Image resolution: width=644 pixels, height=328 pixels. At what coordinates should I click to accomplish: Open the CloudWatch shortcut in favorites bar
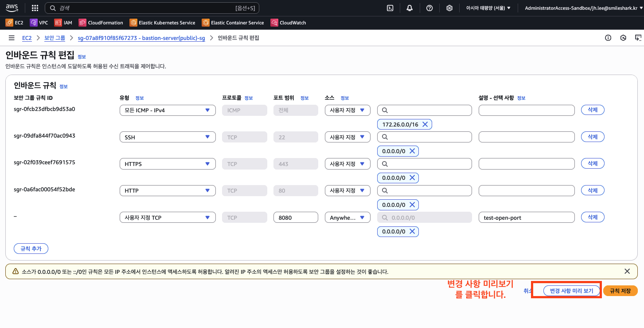click(x=288, y=23)
